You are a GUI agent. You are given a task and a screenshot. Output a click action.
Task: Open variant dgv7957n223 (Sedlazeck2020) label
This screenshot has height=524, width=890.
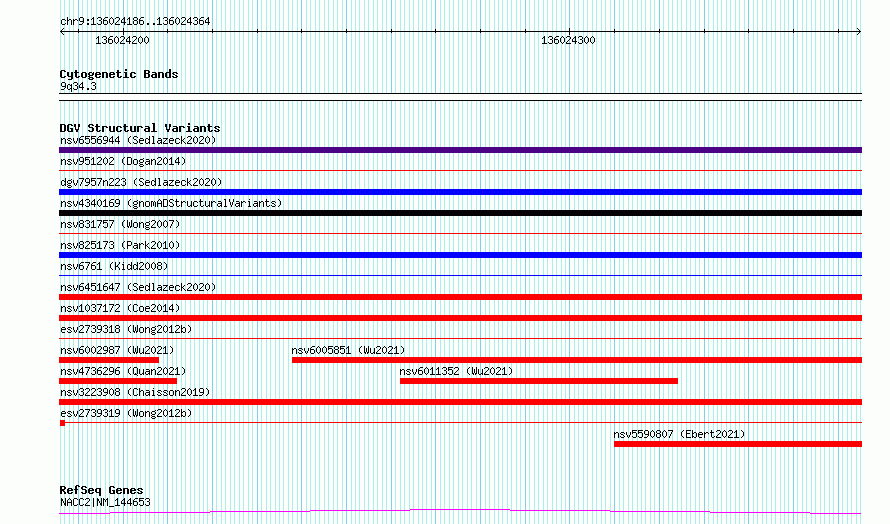141,182
